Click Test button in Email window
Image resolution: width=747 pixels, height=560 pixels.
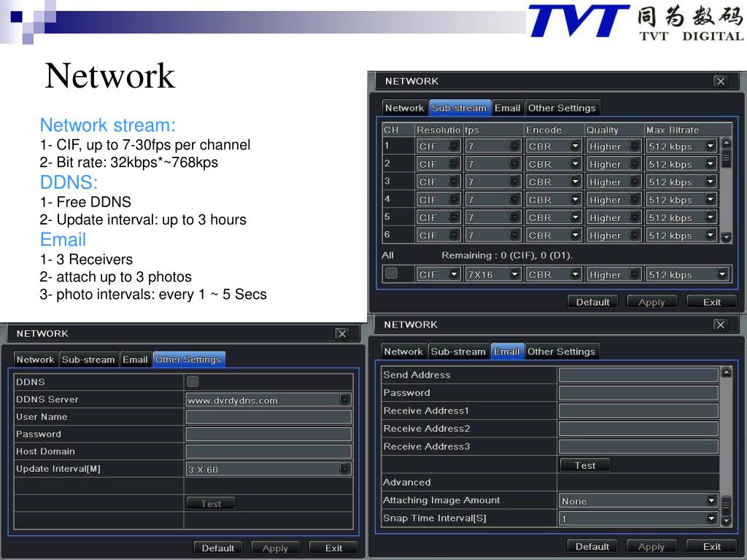point(585,465)
